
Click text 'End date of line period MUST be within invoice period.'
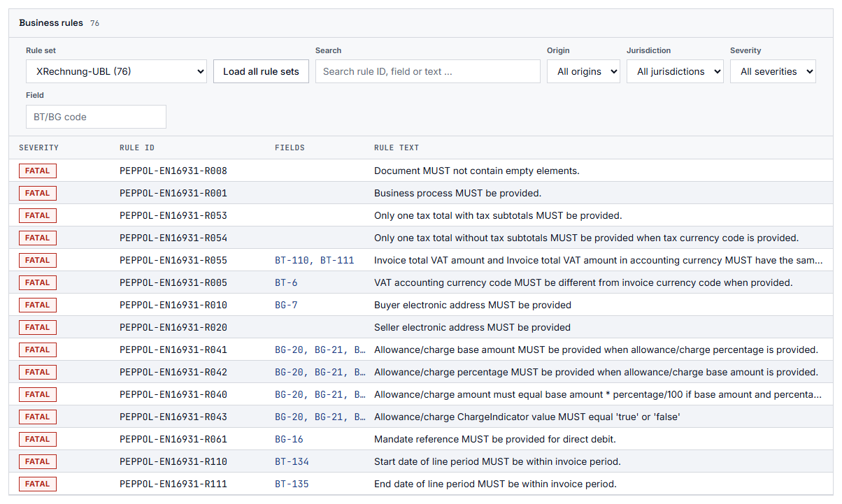point(495,484)
